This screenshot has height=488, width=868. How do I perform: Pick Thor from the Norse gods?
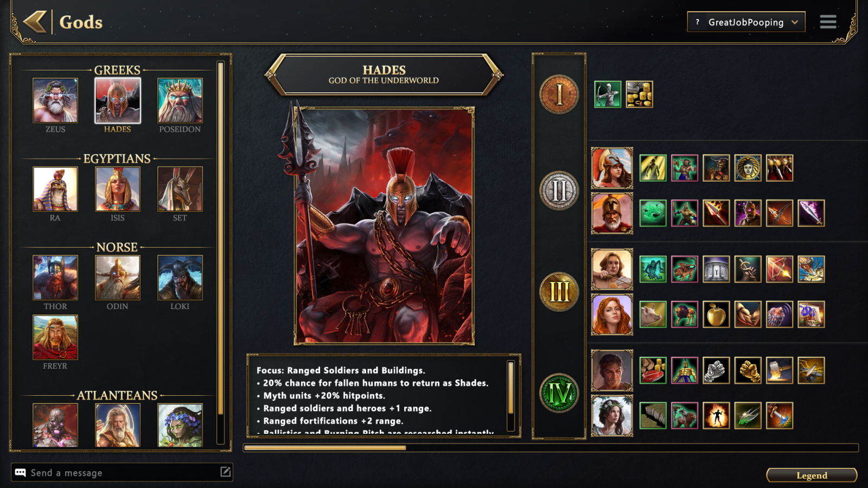[55, 278]
